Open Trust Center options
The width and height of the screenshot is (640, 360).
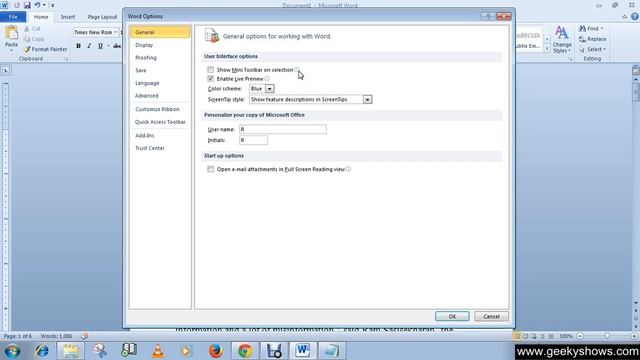coord(160,148)
